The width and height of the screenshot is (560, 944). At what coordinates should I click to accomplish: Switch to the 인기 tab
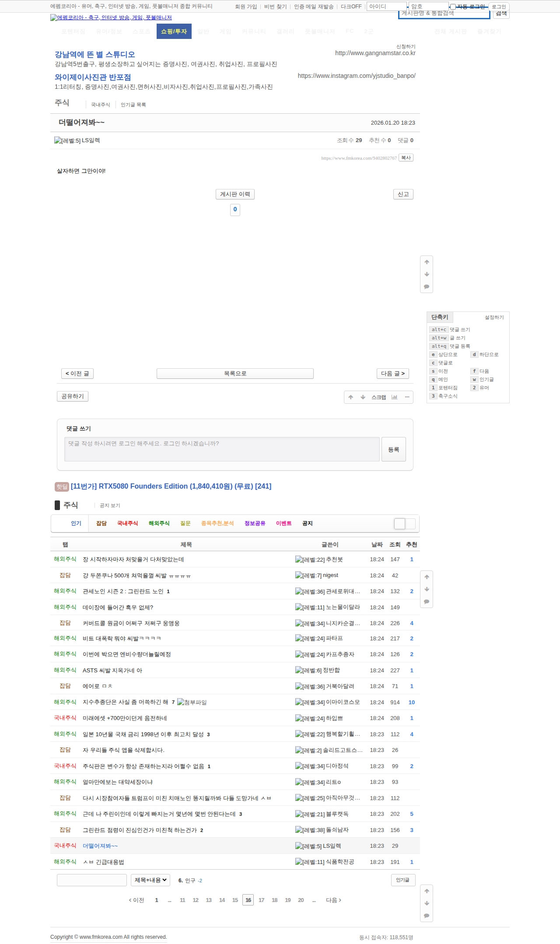pos(76,524)
